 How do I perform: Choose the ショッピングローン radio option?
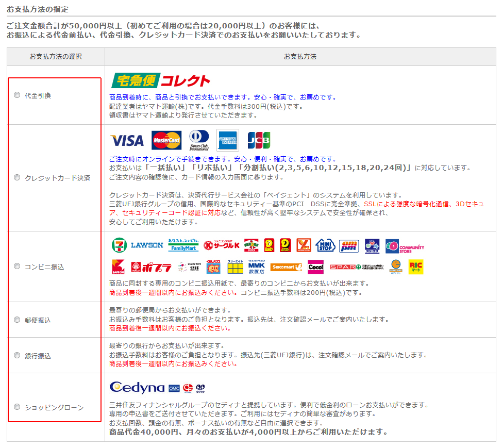pos(17,407)
